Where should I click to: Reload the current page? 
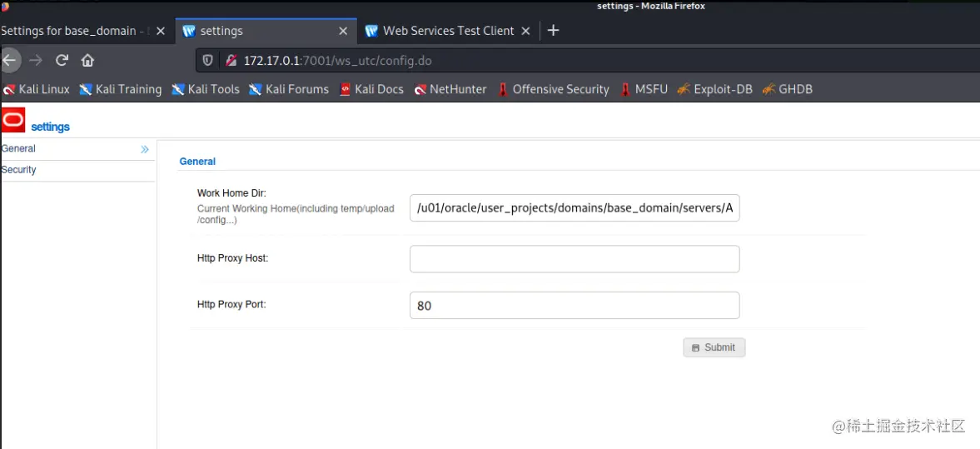(62, 61)
